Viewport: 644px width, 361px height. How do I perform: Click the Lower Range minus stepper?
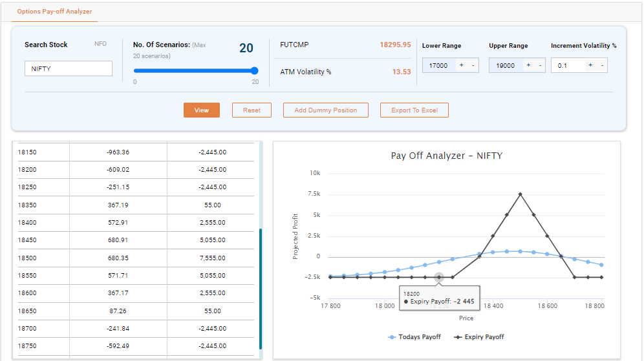473,65
